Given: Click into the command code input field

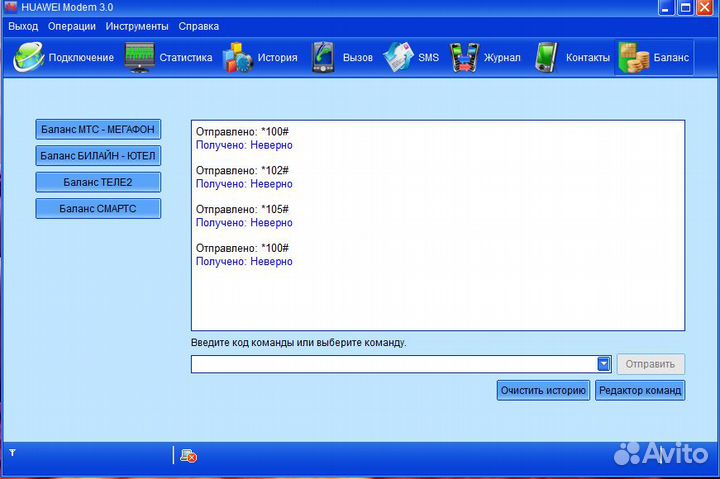Looking at the screenshot, I should click(393, 364).
